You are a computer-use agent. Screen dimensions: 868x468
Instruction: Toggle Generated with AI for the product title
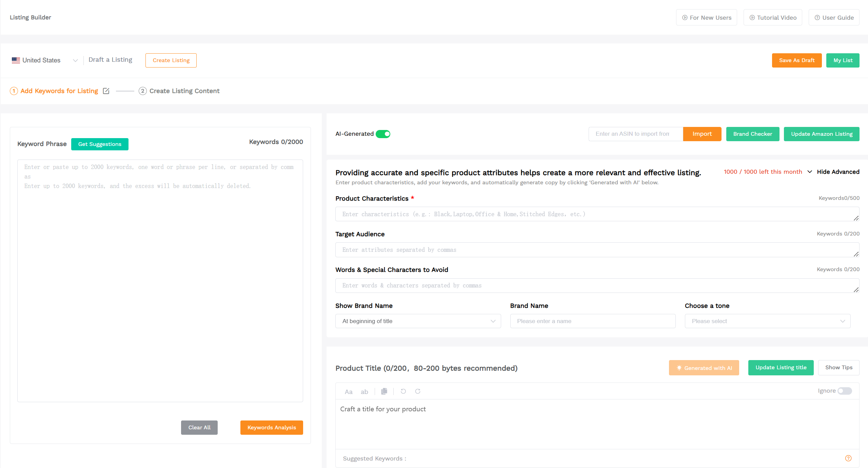pos(704,368)
